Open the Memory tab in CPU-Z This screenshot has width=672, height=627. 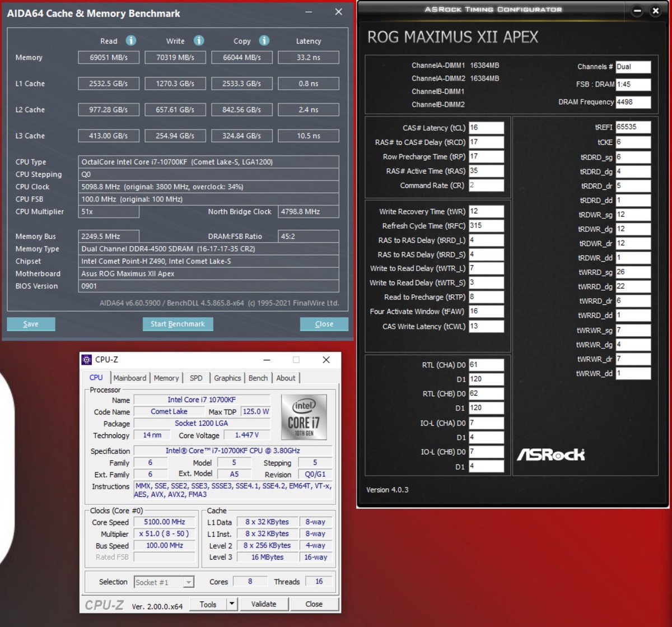166,378
